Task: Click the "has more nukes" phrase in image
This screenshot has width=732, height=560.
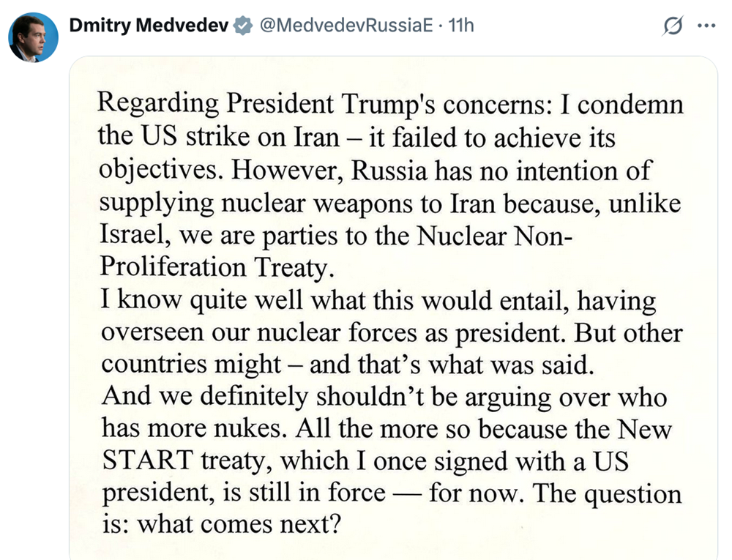Action: point(194,428)
